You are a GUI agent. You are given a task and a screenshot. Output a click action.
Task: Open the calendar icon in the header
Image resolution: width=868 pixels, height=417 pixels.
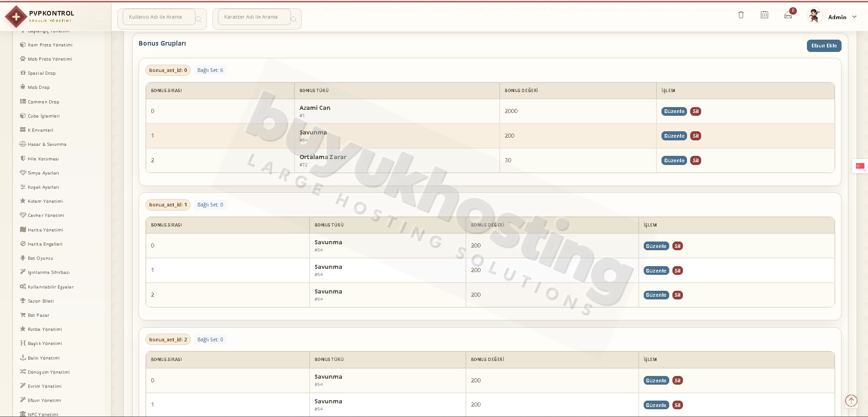(x=765, y=15)
